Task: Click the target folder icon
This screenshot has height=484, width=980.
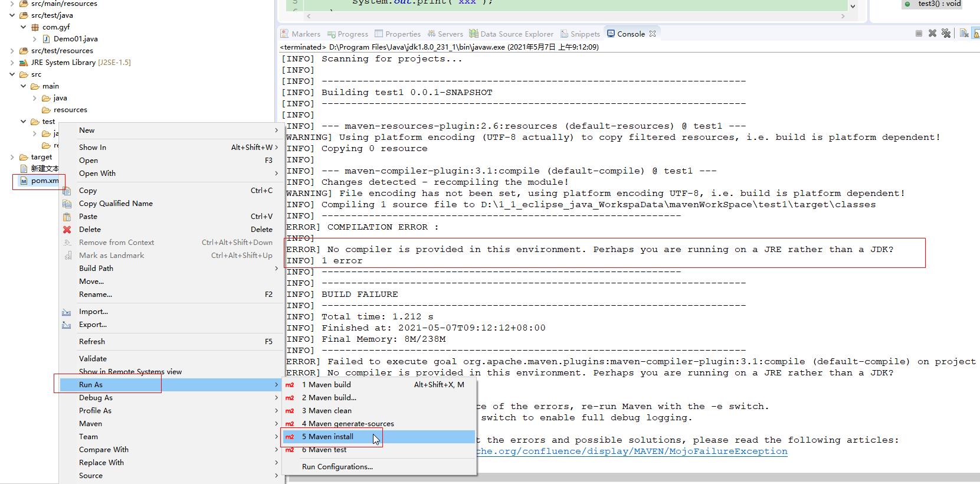Action: [x=24, y=157]
